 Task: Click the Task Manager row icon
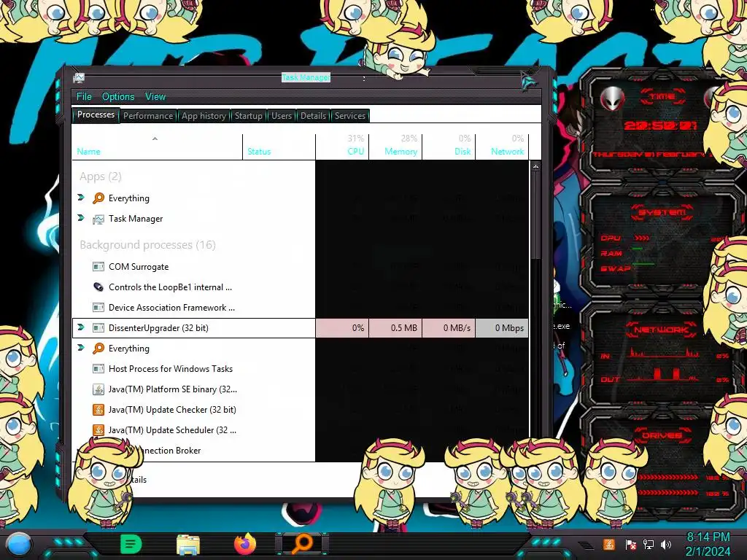coord(98,219)
